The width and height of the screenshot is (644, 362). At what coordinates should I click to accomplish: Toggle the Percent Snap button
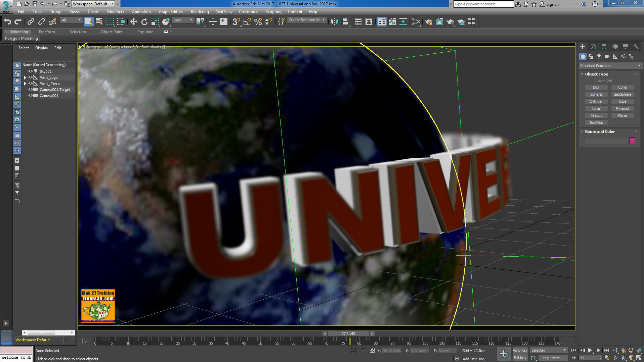pyautogui.click(x=258, y=22)
